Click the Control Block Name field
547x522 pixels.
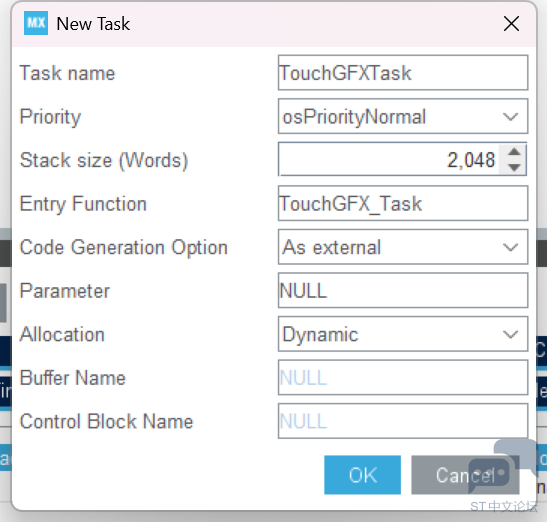[403, 421]
